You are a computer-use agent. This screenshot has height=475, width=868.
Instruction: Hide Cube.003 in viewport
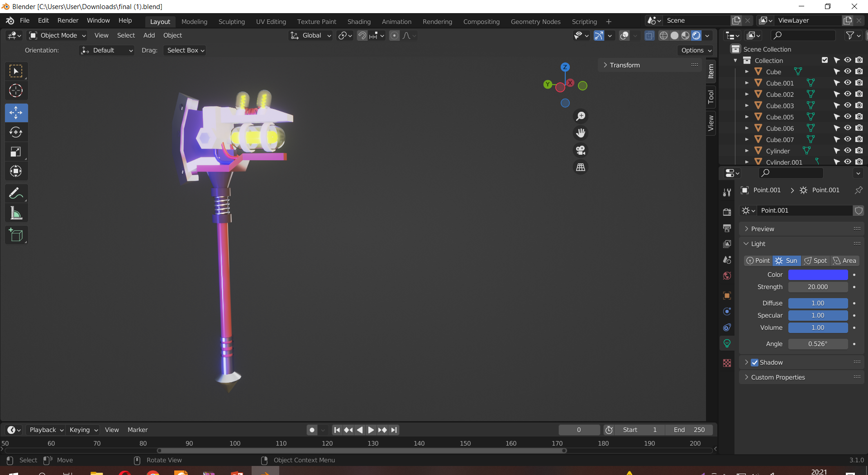[848, 105]
